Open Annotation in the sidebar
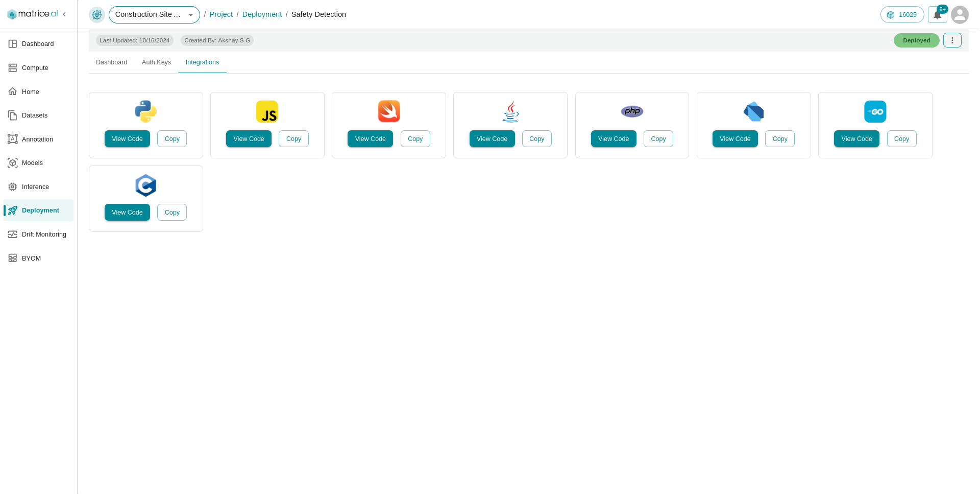 (x=38, y=139)
